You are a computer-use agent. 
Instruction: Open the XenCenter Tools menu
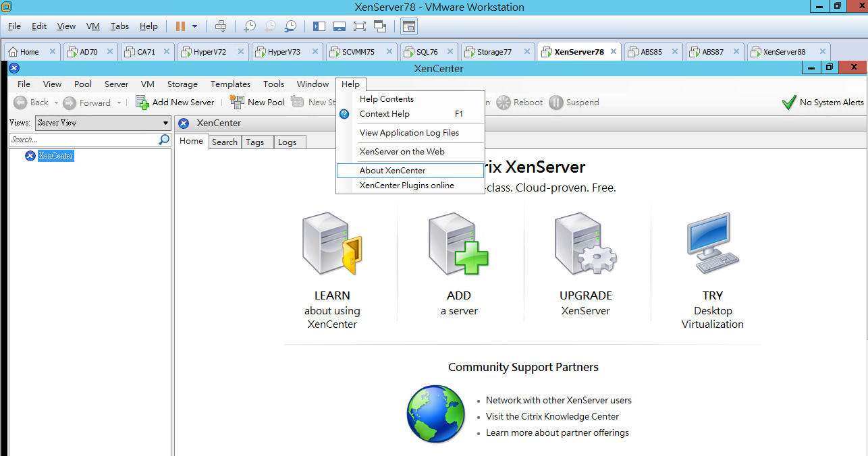pos(273,84)
